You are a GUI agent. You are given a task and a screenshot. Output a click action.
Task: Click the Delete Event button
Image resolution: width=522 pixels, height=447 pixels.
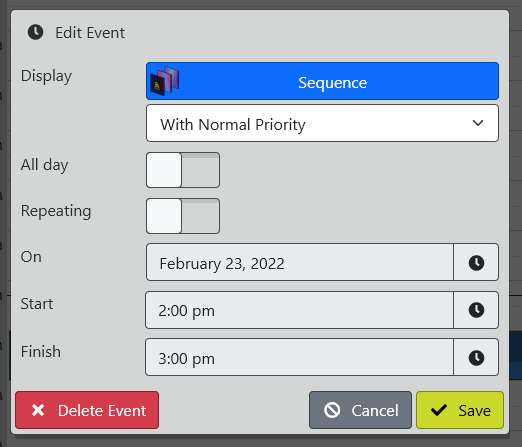(87, 410)
